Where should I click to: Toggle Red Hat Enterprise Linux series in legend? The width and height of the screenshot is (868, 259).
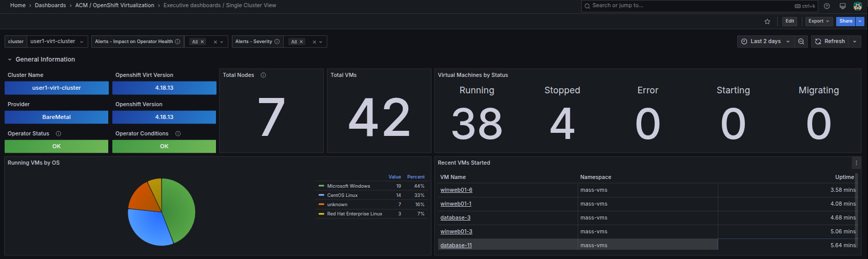coord(354,214)
